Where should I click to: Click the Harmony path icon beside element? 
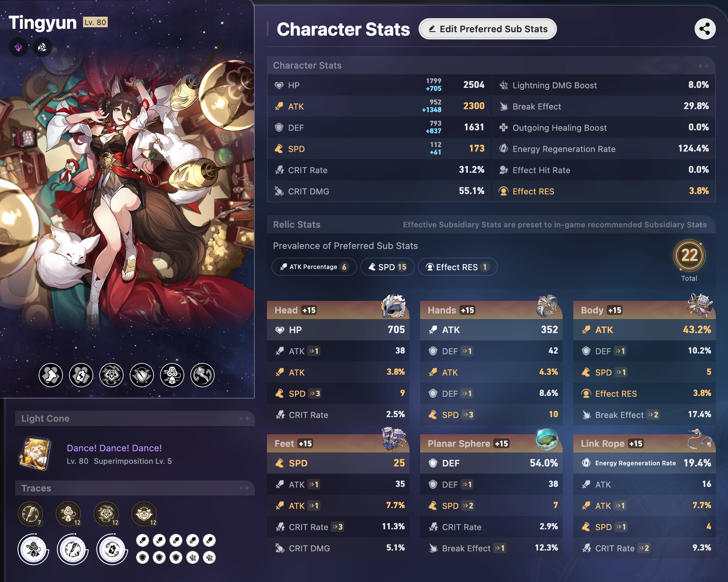[42, 47]
